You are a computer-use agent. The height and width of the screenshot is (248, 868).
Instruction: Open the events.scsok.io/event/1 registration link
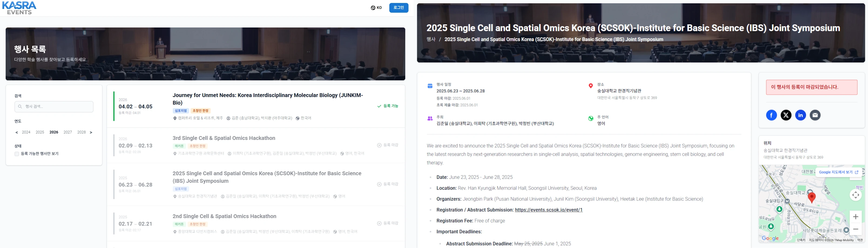[548, 210]
